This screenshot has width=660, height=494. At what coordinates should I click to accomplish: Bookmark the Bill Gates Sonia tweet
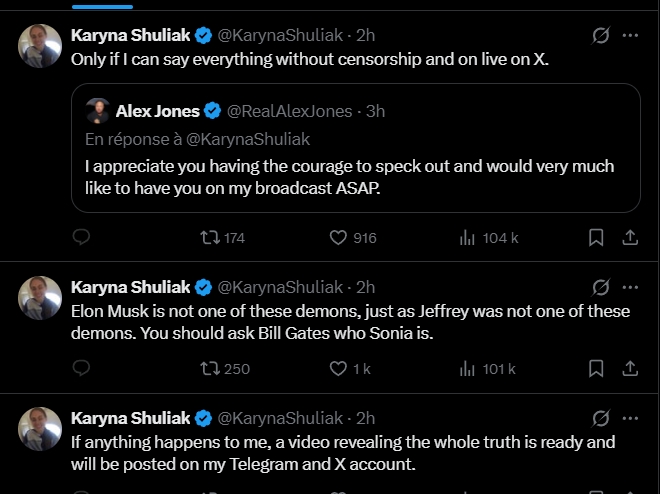[x=596, y=368]
